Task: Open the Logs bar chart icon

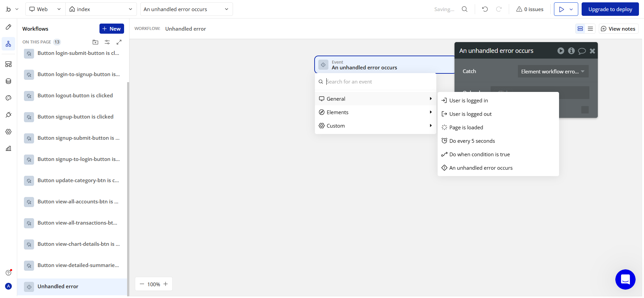Action: pyautogui.click(x=8, y=148)
